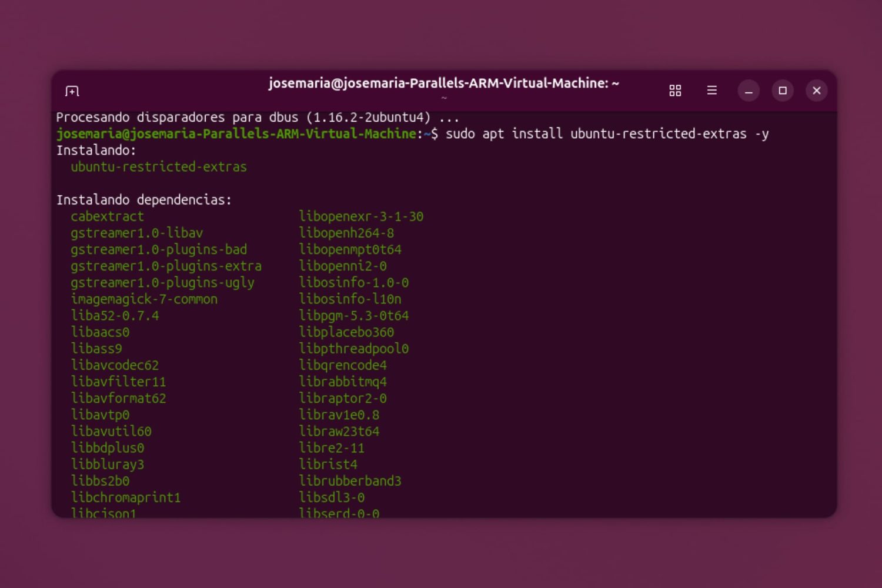This screenshot has height=588, width=882.
Task: Click the 'libbluray3' entry
Action: tap(108, 464)
